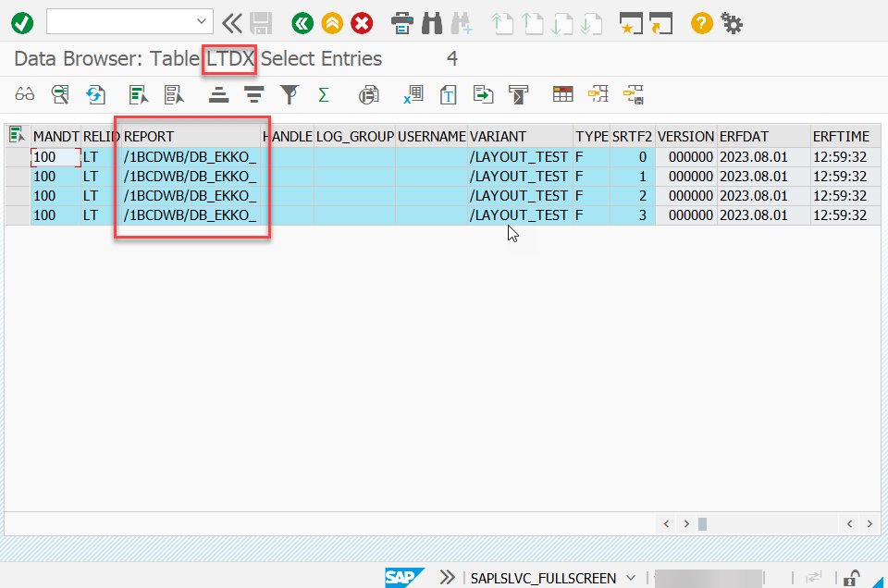Screen dimensions: 888x588
Task: Click the SRTF2 cell showing 2
Action: (633, 196)
